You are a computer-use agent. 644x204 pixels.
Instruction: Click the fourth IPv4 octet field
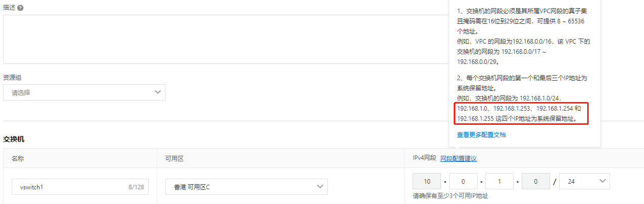click(535, 181)
